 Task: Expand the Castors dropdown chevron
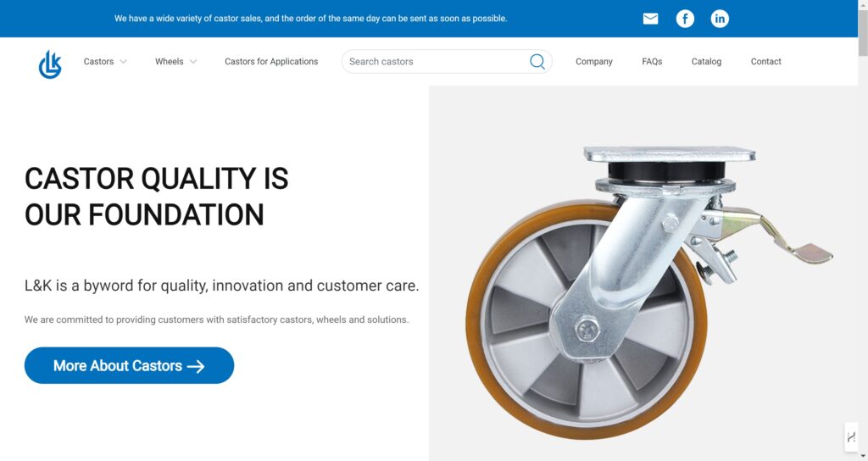124,62
